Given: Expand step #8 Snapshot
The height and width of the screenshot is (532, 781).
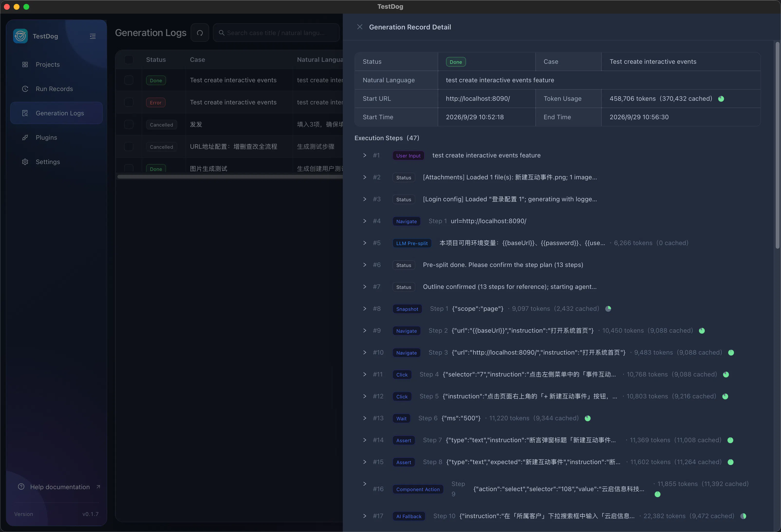Looking at the screenshot, I should click(365, 309).
